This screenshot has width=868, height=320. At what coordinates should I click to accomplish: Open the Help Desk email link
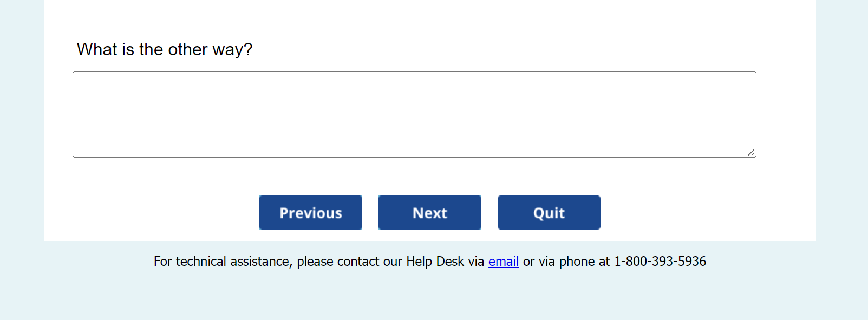pos(503,262)
